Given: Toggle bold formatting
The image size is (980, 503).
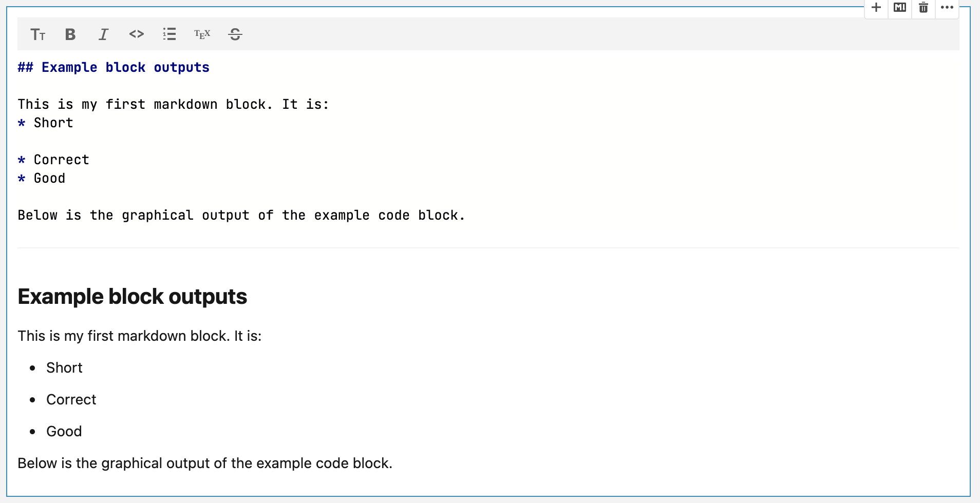Looking at the screenshot, I should pyautogui.click(x=70, y=34).
